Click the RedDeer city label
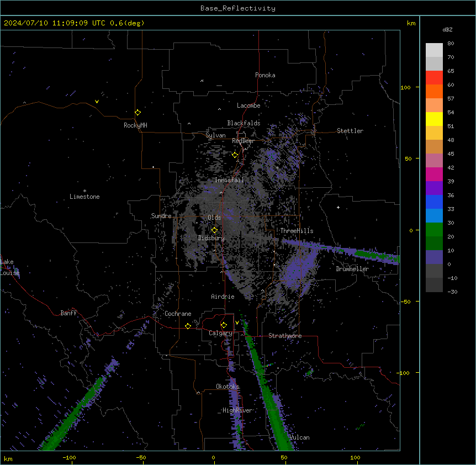The width and height of the screenshot is (476, 465). (x=243, y=141)
